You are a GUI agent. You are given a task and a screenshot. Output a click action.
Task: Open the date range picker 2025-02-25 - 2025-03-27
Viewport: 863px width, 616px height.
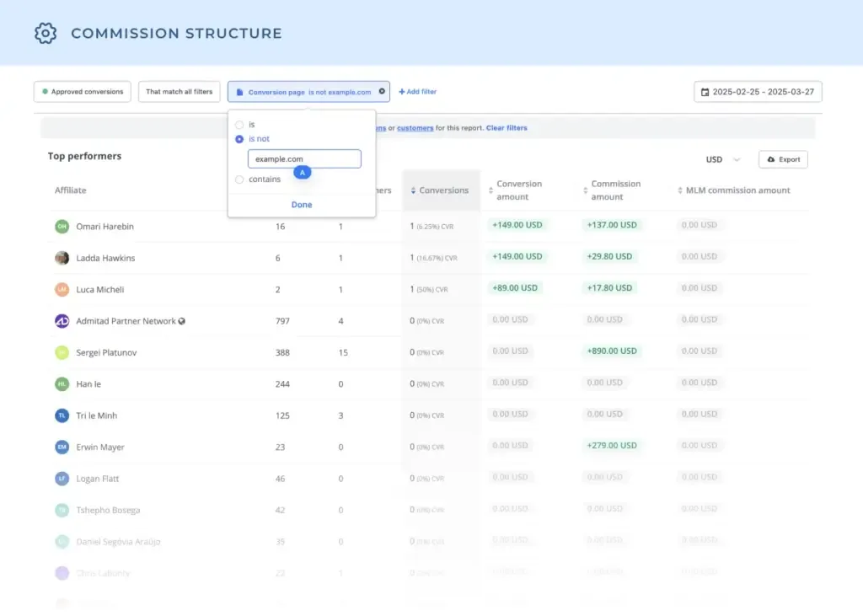pyautogui.click(x=758, y=92)
